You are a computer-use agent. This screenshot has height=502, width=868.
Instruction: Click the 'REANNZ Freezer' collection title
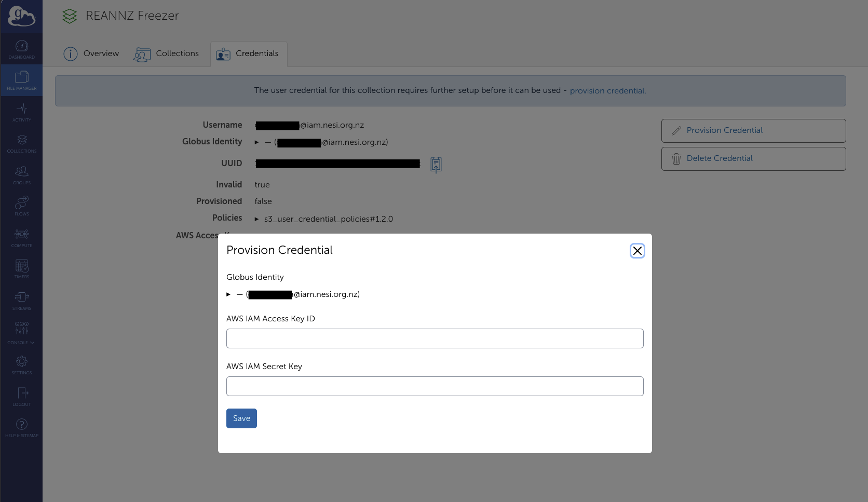(x=132, y=16)
